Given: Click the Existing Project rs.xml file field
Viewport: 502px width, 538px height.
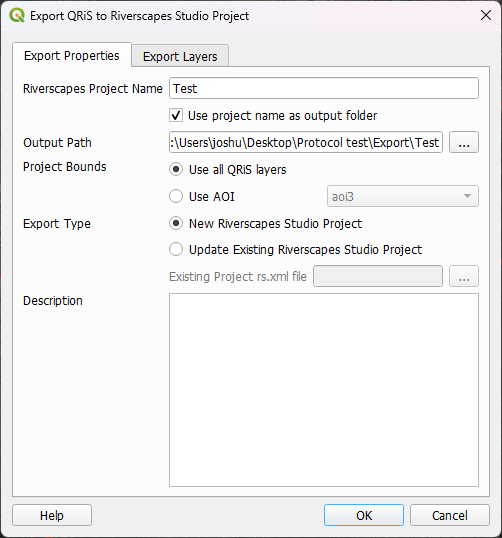Looking at the screenshot, I should tap(378, 276).
